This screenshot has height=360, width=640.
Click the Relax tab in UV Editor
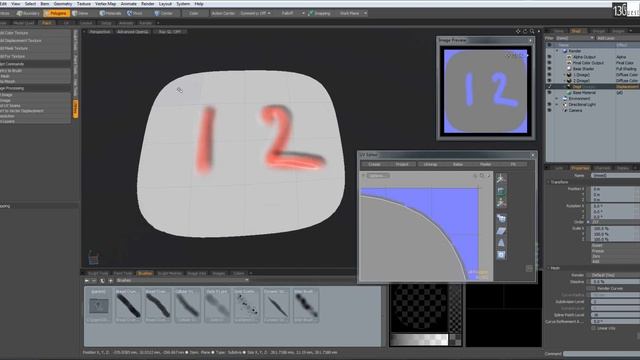click(x=458, y=164)
